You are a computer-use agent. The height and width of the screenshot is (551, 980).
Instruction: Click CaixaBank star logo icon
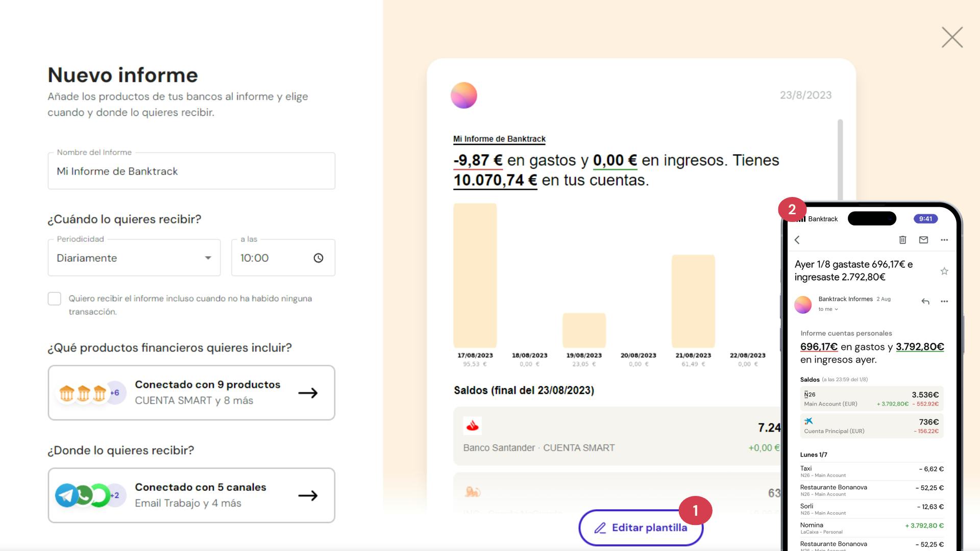[x=808, y=421]
